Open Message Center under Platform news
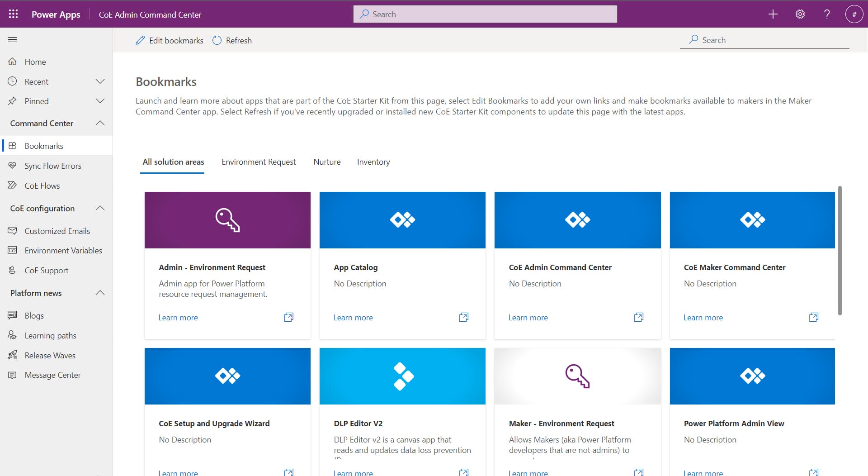This screenshot has height=476, width=868. click(x=52, y=375)
